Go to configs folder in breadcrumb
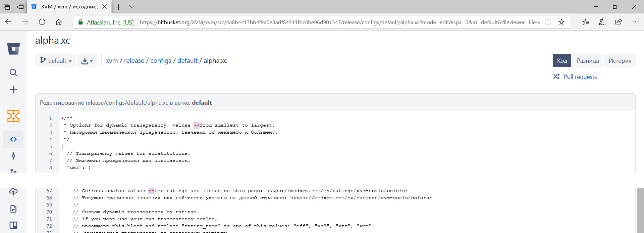644x233 pixels. tap(161, 61)
